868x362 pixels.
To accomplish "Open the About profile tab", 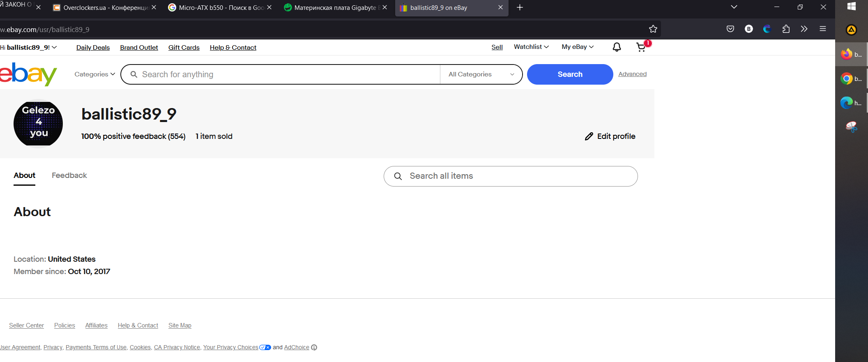I will 24,175.
